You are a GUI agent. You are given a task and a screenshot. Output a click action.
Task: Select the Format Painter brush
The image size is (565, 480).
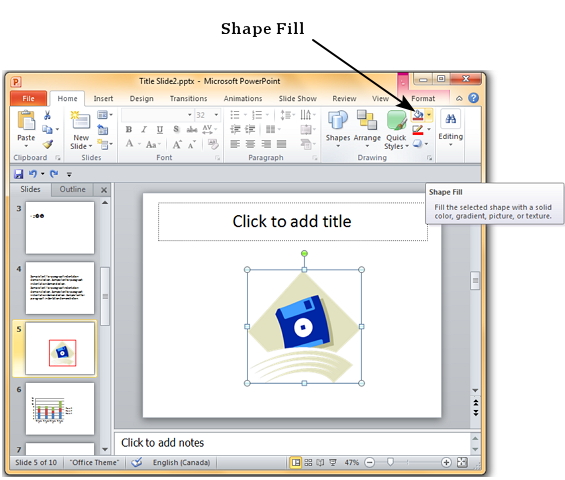[48, 145]
